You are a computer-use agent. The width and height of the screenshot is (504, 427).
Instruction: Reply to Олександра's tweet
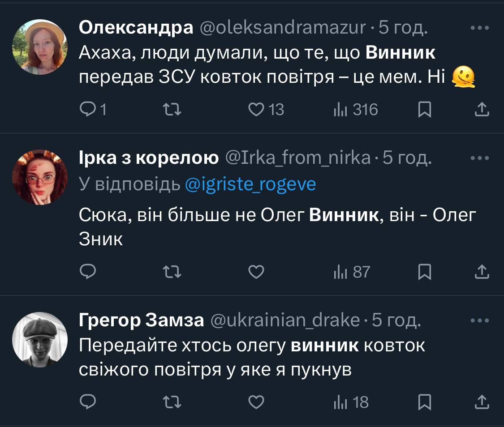tap(87, 110)
